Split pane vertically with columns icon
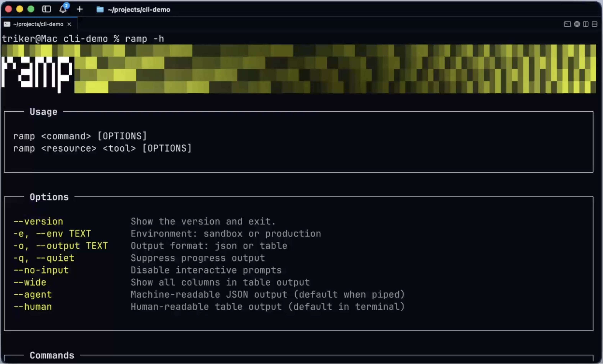Image resolution: width=603 pixels, height=364 pixels. point(586,24)
